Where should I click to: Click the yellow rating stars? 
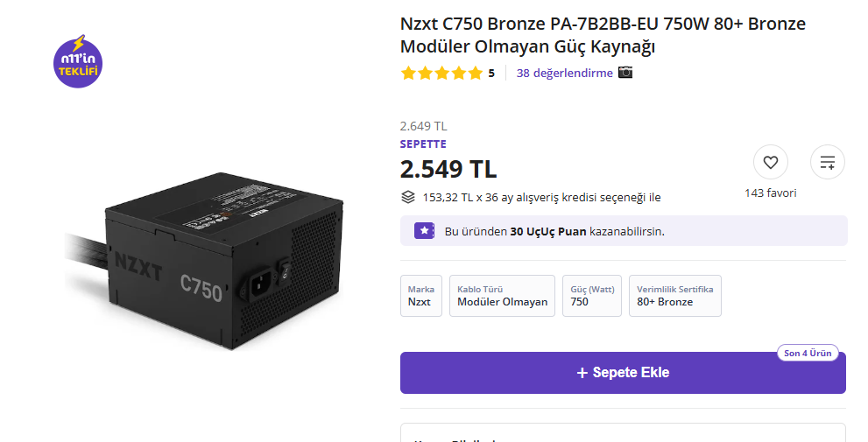(x=441, y=74)
